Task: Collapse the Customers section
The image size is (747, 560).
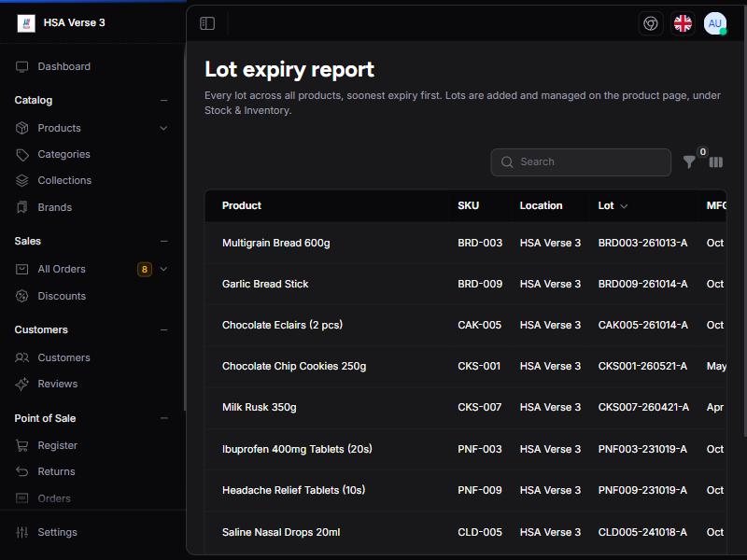Action: tap(164, 330)
